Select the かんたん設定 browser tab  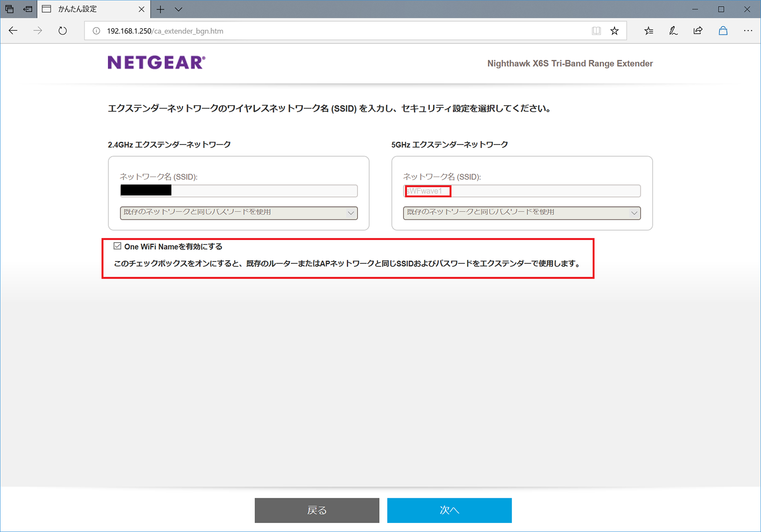pos(90,9)
